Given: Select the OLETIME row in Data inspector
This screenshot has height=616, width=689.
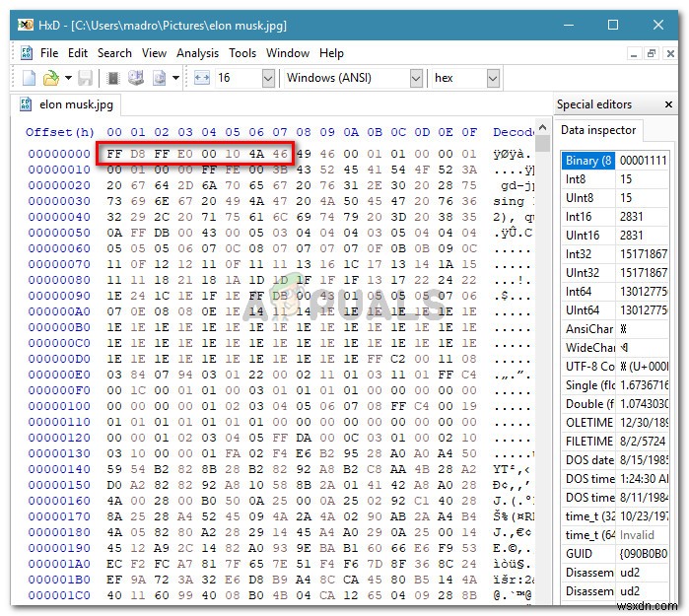Looking at the screenshot, I should pos(615,423).
